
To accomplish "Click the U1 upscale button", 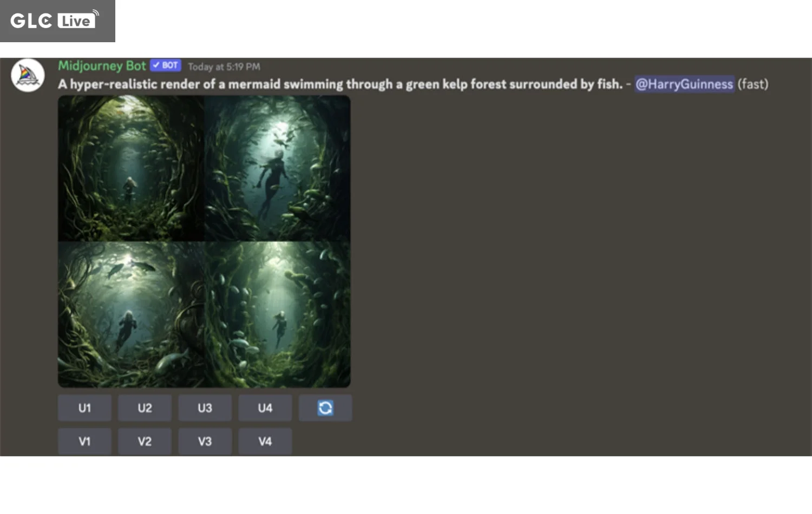I will (84, 408).
